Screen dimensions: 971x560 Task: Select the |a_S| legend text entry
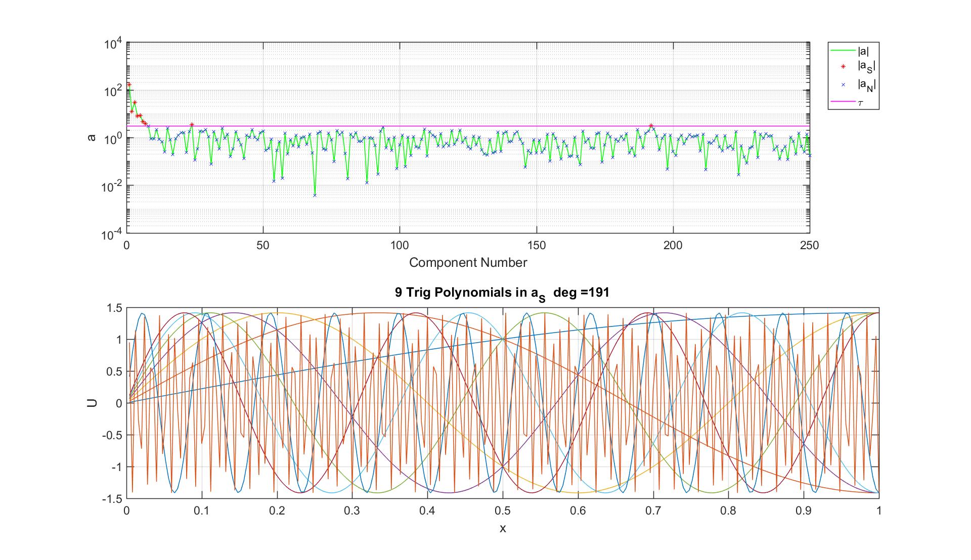[866, 66]
